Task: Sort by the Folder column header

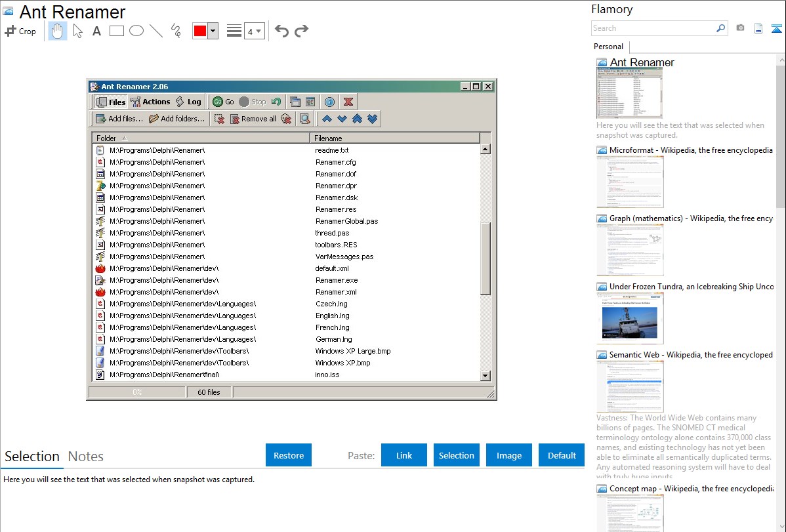Action: 201,138
